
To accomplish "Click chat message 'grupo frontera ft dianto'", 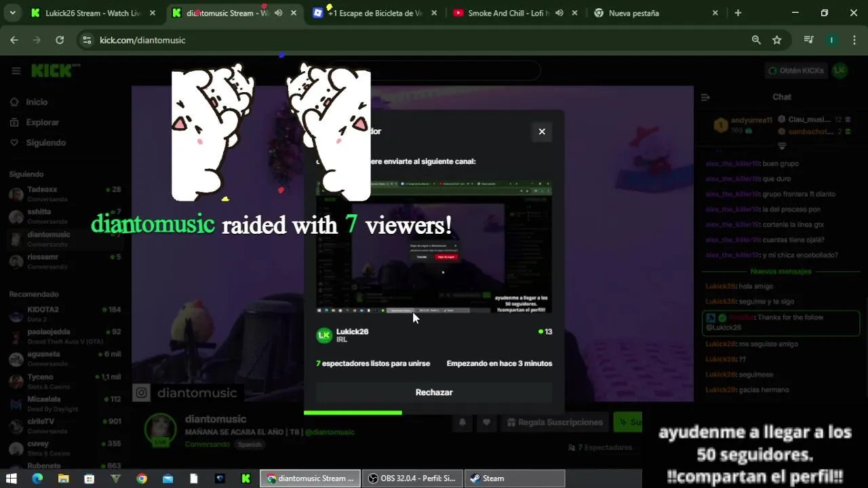I will tap(799, 194).
